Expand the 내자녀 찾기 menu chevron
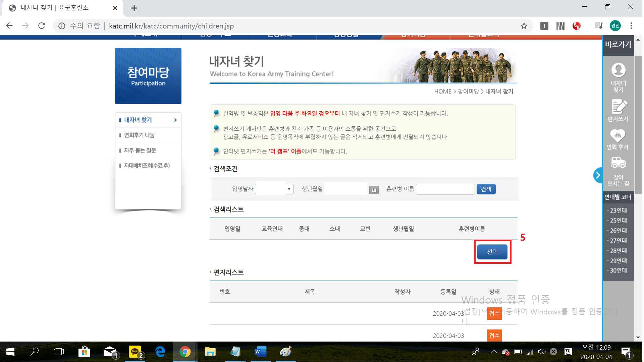This screenshot has width=644, height=362. click(175, 120)
